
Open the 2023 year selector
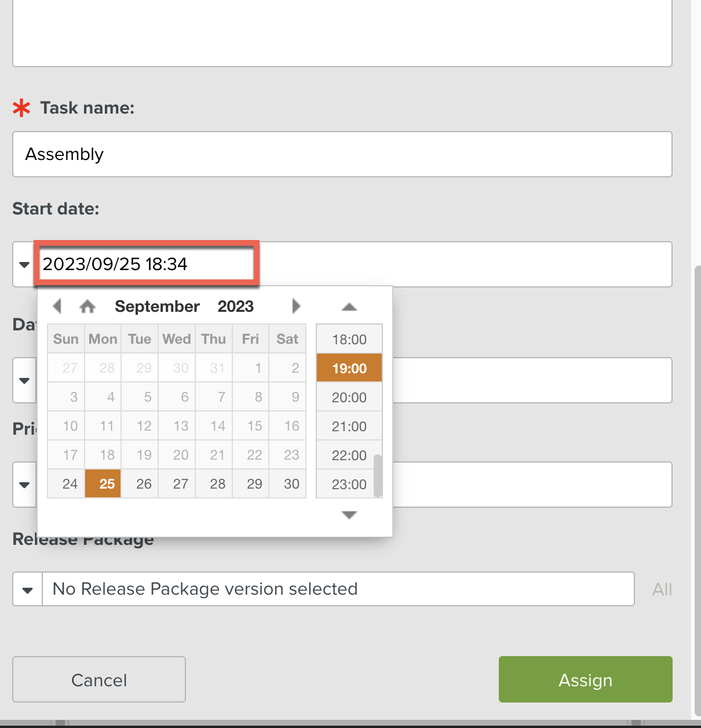pos(235,306)
